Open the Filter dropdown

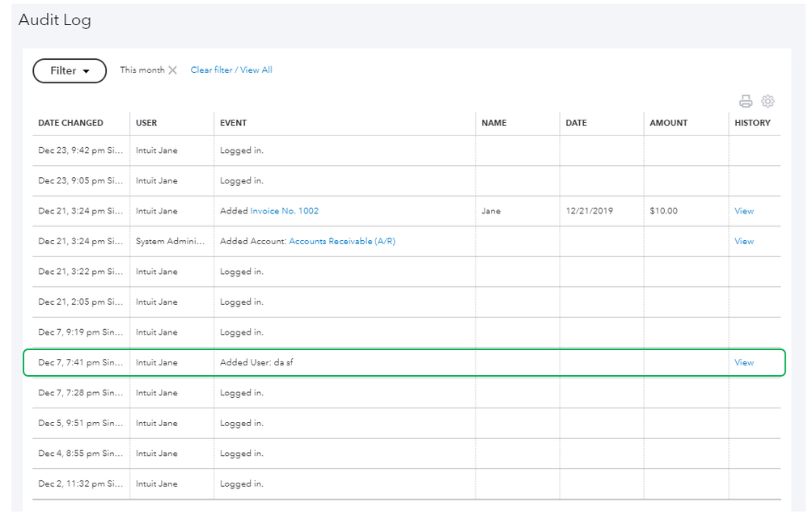[70, 71]
